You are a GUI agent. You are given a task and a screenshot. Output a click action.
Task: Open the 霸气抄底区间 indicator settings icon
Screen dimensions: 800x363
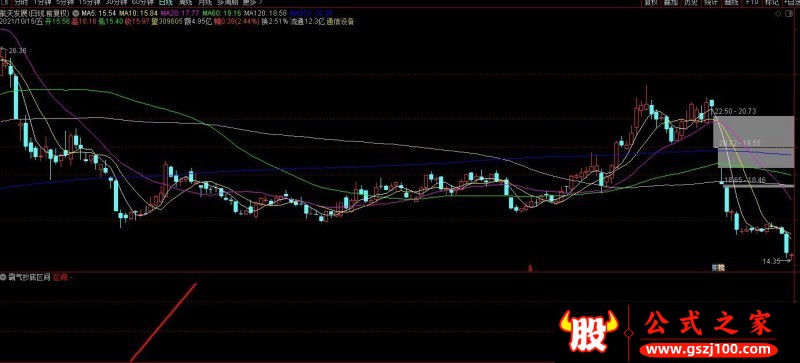click(x=3, y=277)
